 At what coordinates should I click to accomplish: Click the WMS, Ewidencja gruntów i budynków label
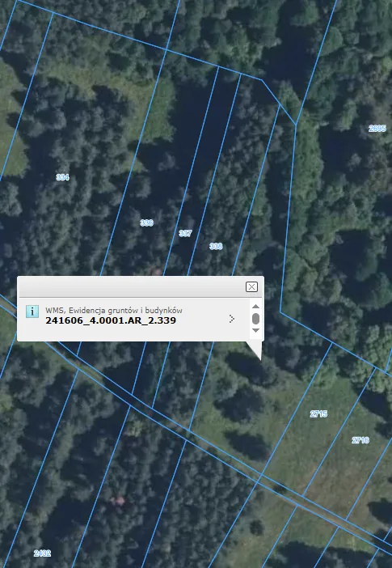(114, 310)
